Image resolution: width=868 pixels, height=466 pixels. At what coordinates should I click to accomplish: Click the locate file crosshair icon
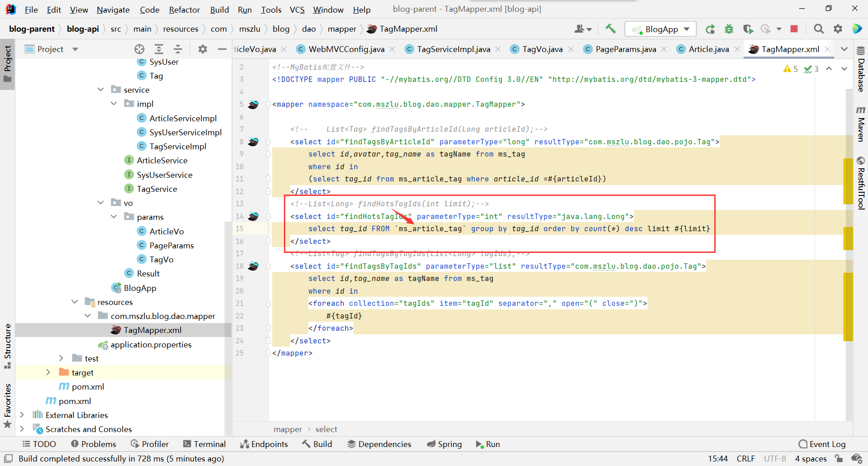pos(139,49)
